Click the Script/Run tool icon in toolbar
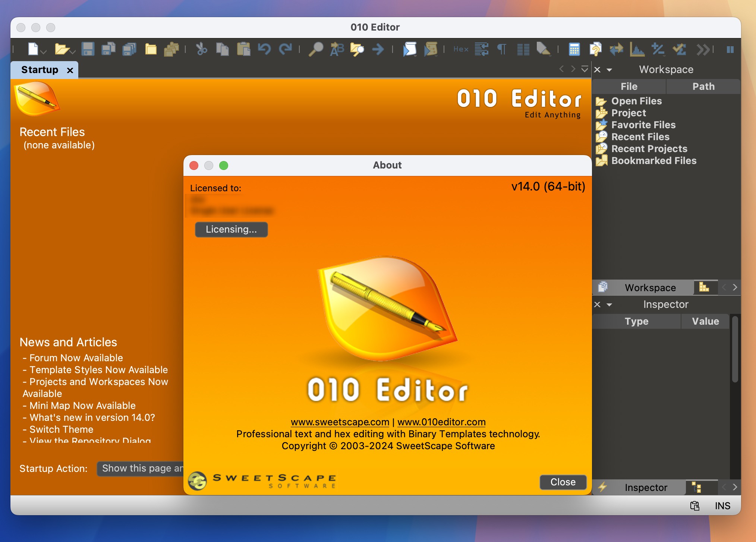 pyautogui.click(x=410, y=50)
